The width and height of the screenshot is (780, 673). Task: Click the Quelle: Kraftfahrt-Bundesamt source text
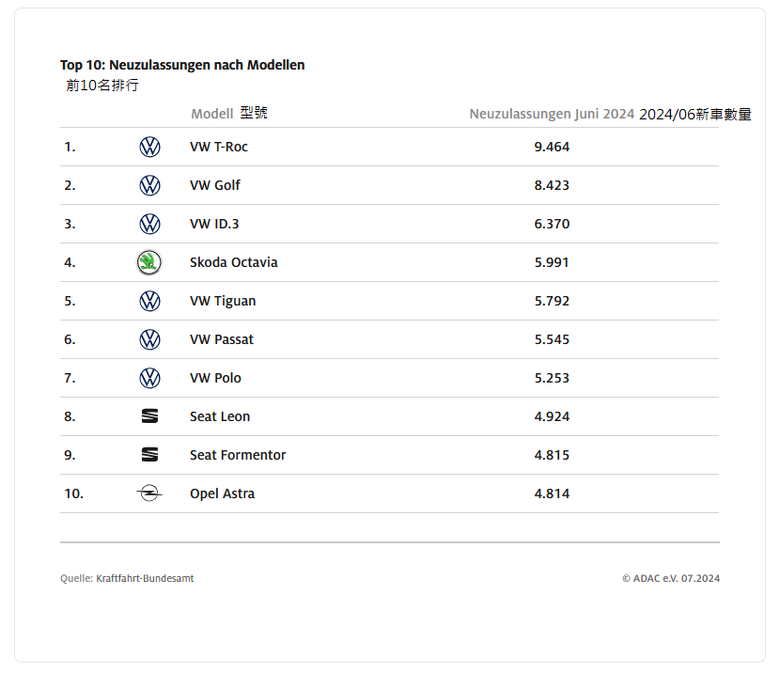127,579
